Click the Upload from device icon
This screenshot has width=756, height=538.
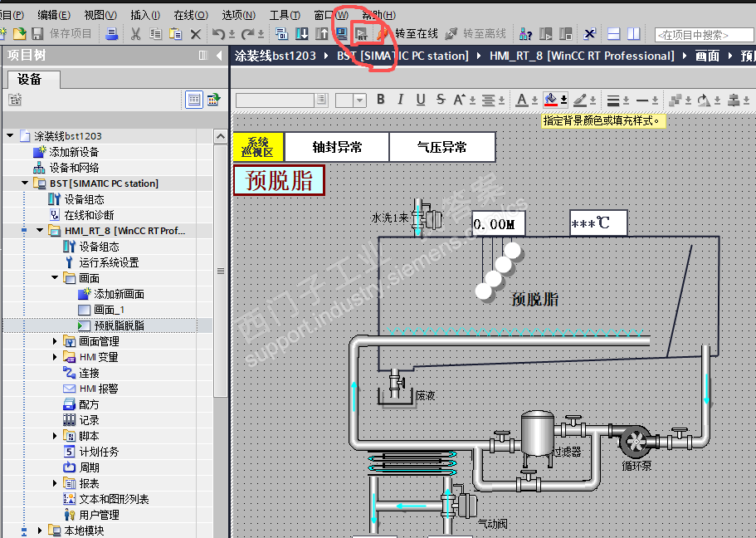point(322,33)
